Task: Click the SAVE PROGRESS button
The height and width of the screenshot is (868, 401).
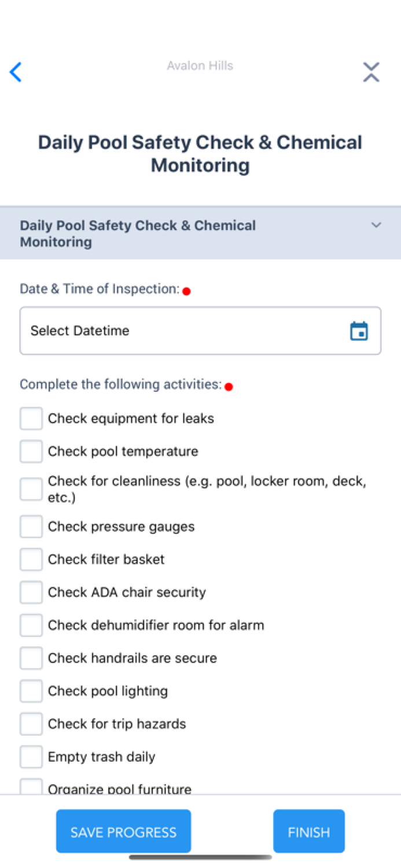Action: (123, 831)
